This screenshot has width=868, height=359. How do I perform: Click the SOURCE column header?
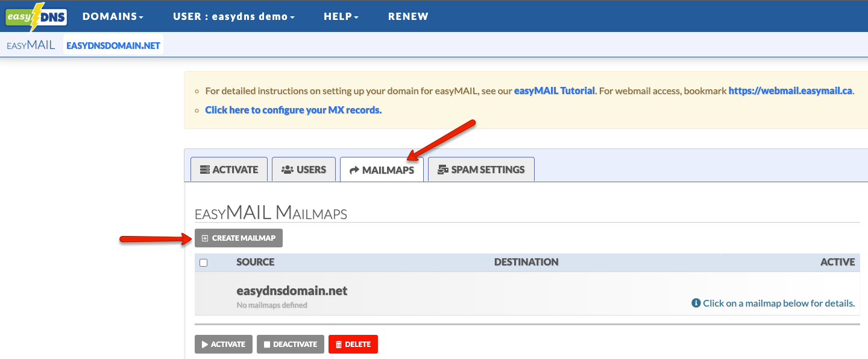(256, 262)
